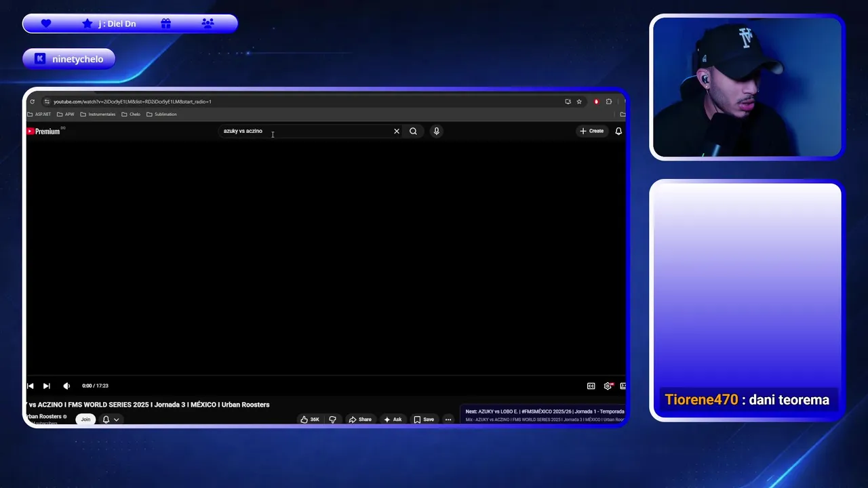
Task: Like the video showing 36K likes
Action: 310,420
